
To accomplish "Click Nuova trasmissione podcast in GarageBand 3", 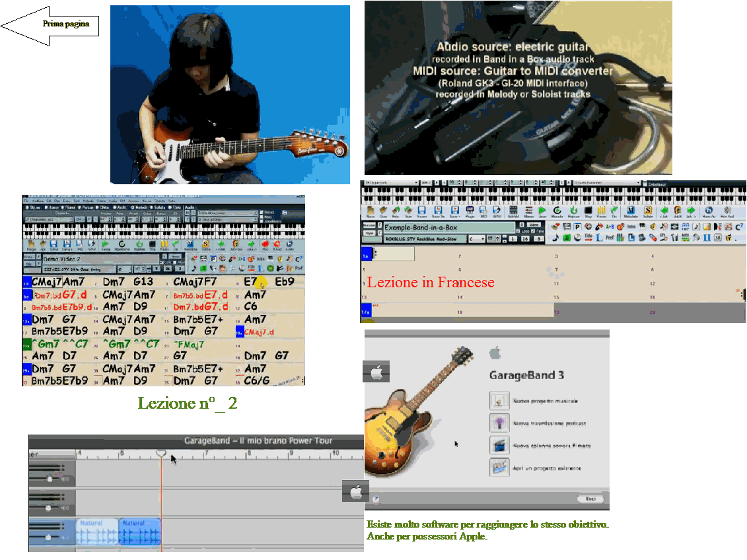I will tap(538, 423).
